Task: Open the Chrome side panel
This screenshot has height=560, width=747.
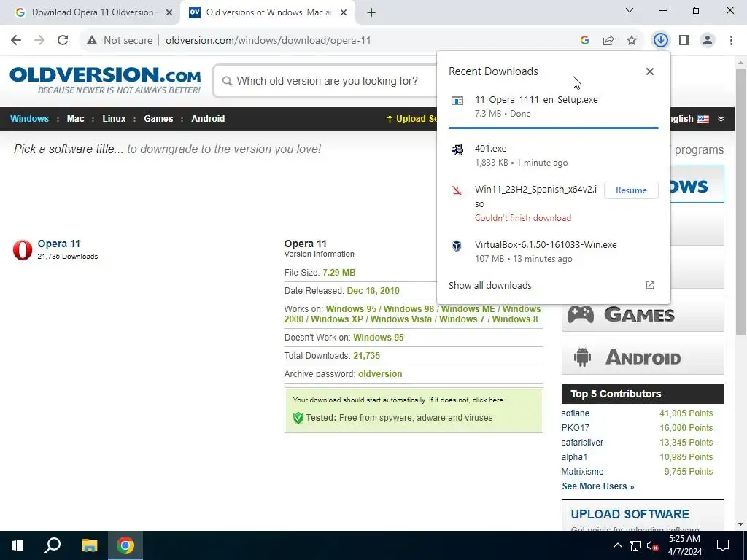Action: 684,41
